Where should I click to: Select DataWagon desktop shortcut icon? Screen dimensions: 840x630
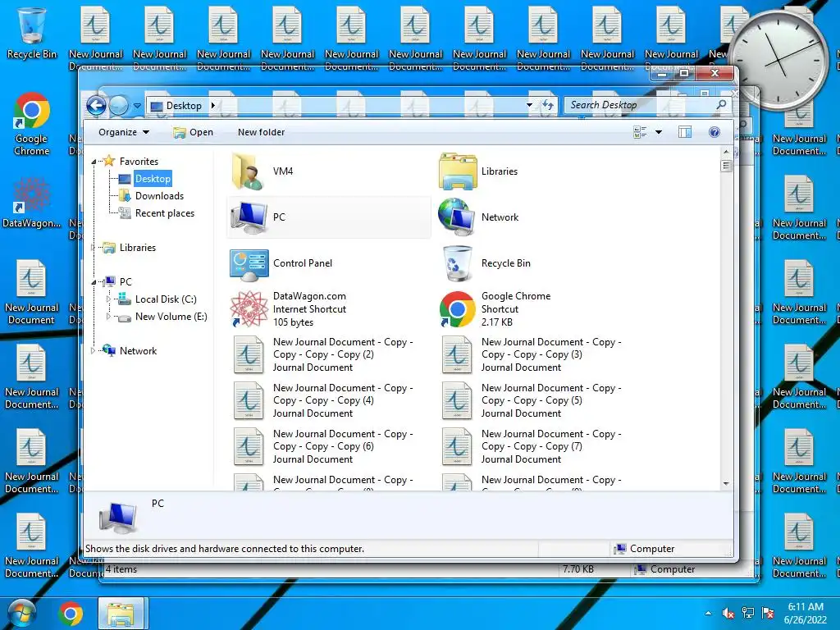point(32,203)
